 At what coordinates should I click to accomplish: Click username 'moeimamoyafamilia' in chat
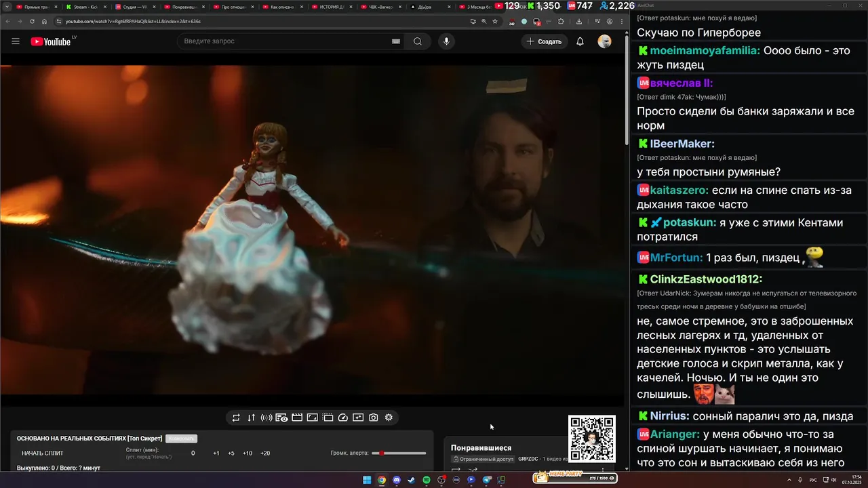[704, 50]
